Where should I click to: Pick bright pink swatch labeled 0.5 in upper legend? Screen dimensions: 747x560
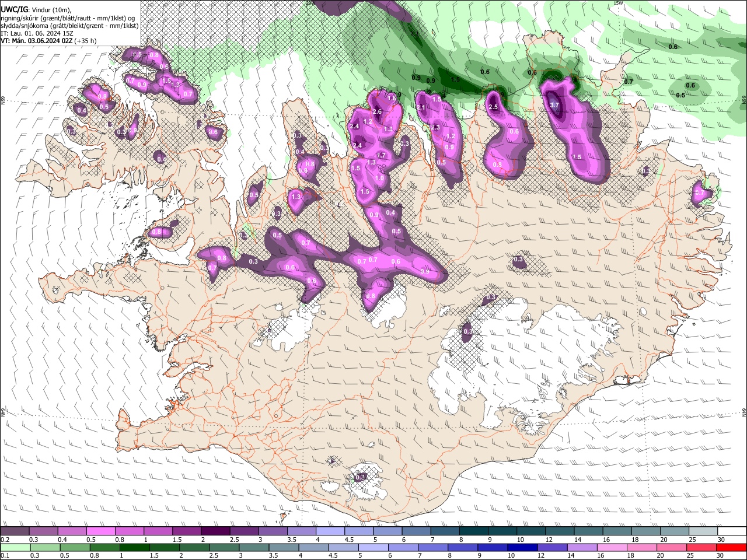[102, 531]
